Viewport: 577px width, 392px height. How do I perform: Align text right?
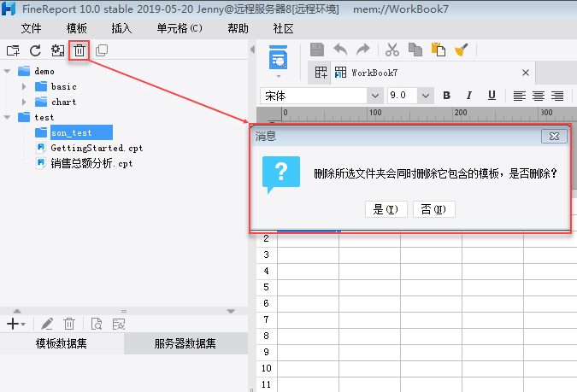(557, 96)
